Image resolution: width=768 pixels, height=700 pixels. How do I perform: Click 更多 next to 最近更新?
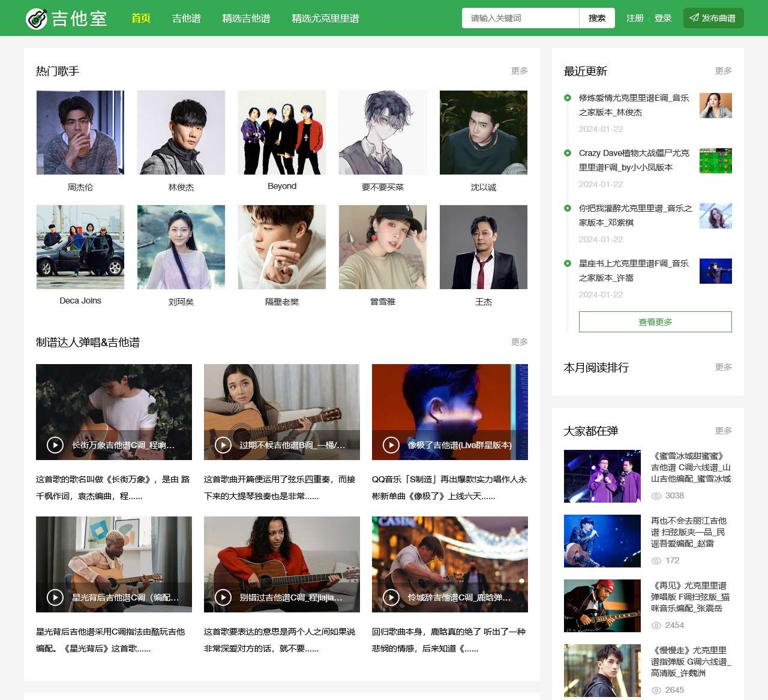724,71
